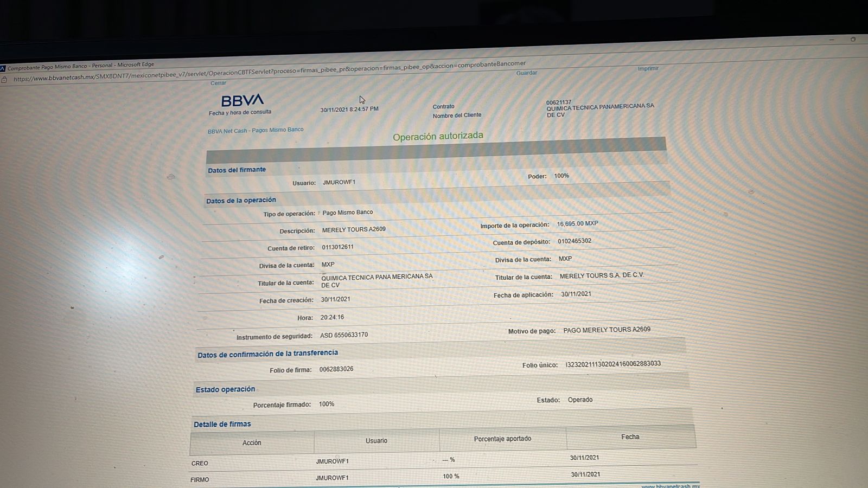The width and height of the screenshot is (868, 488).
Task: Click the Estado value Operado
Action: point(580,400)
